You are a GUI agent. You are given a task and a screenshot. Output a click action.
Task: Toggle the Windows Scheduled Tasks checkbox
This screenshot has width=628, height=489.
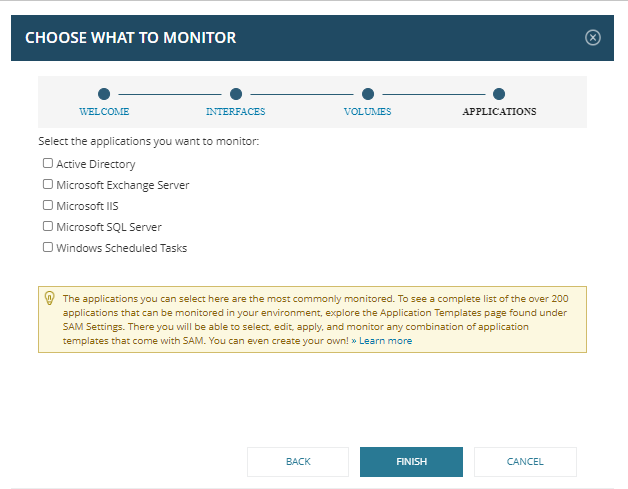coord(48,247)
